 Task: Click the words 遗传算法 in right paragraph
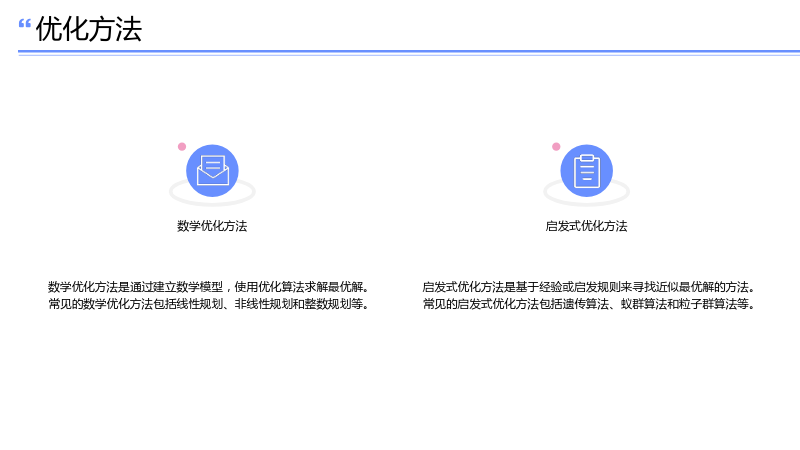click(586, 304)
